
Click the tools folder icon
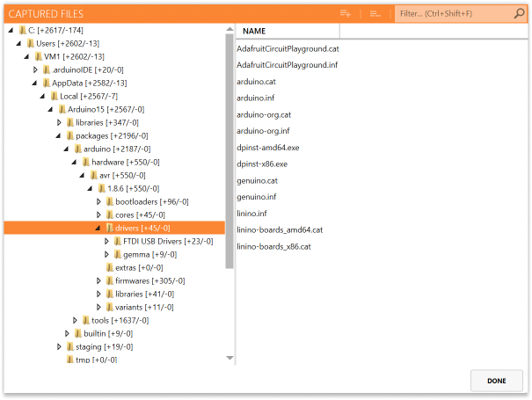pyautogui.click(x=86, y=321)
